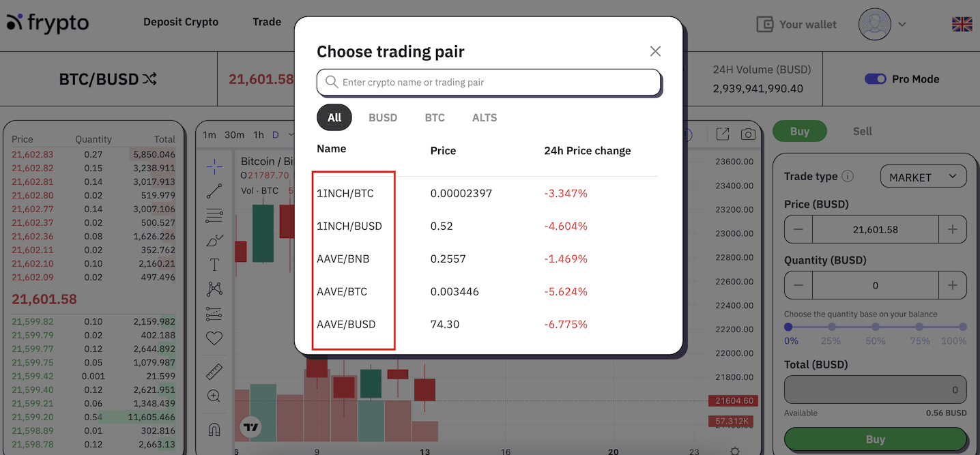Click the trading pair search field
The width and height of the screenshot is (980, 455).
[489, 82]
